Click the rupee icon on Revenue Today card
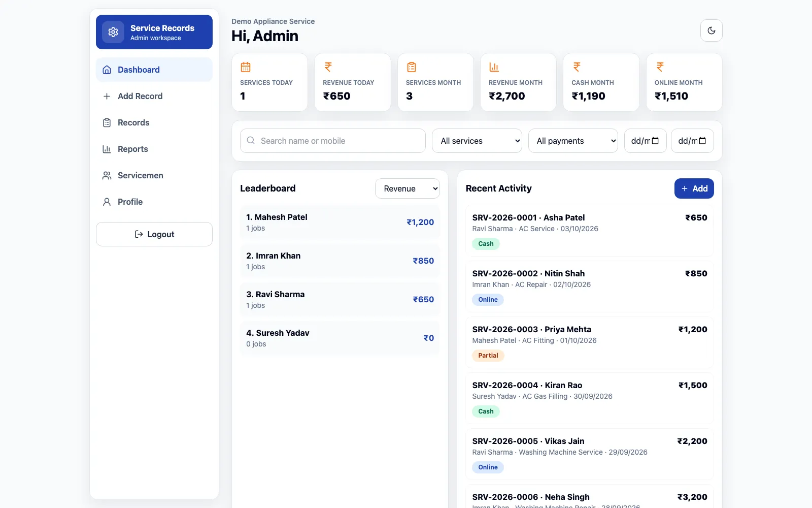Image resolution: width=812 pixels, height=508 pixels. (x=328, y=67)
